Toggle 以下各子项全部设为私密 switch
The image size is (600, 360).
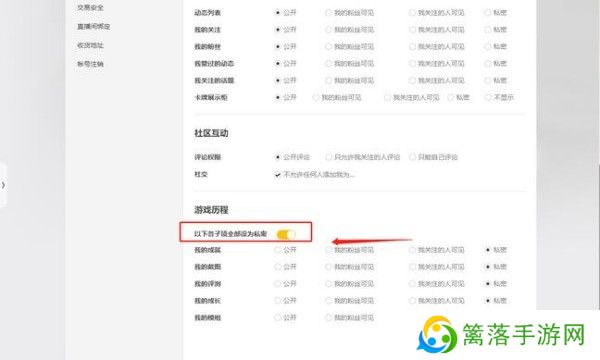tap(286, 234)
